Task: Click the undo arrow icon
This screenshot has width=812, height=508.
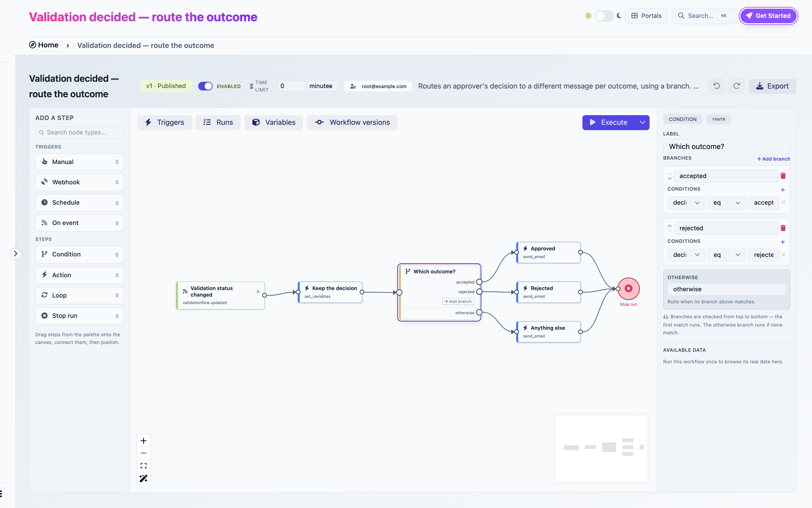Action: (x=716, y=86)
